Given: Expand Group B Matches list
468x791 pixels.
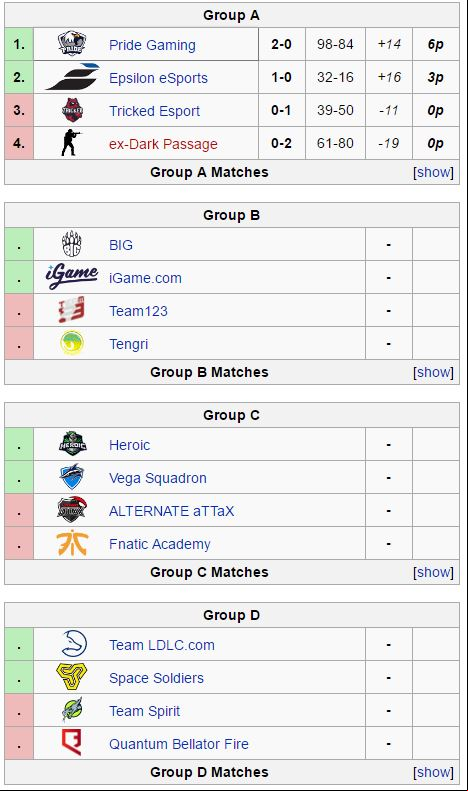Looking at the screenshot, I should pyautogui.click(x=433, y=372).
